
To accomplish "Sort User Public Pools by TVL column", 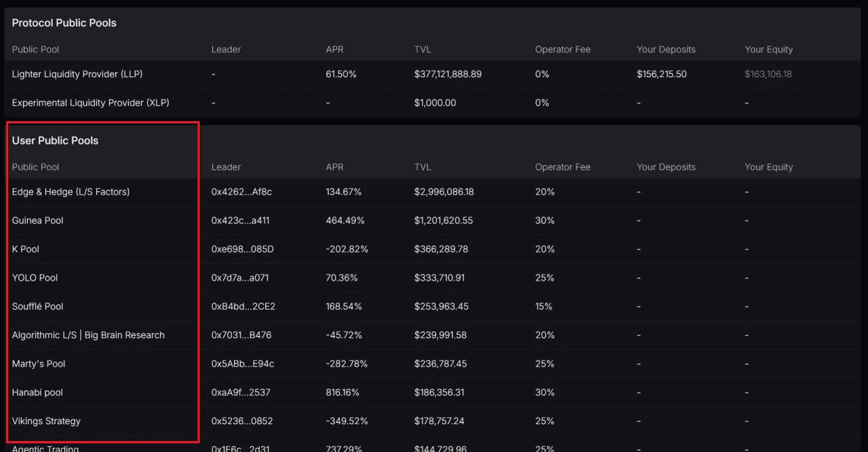I will 422,167.
